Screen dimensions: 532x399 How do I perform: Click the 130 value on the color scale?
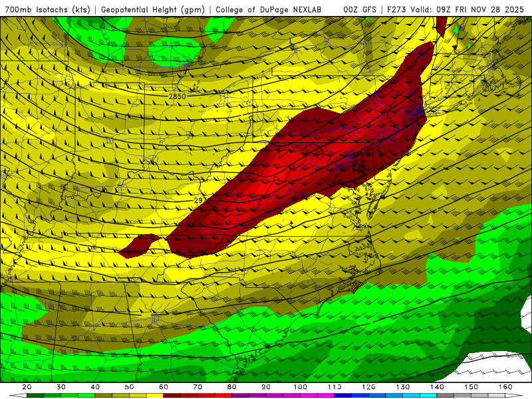click(x=403, y=387)
